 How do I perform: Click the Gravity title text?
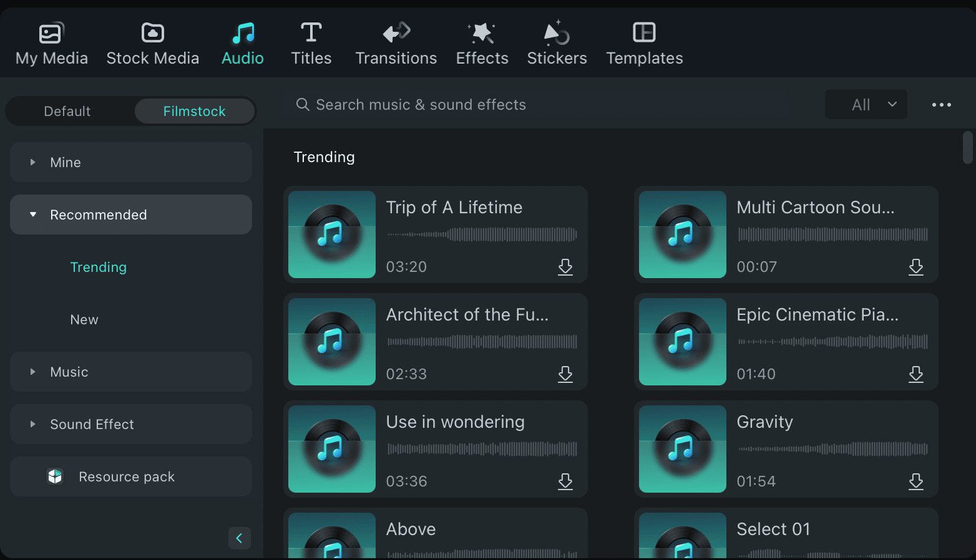point(764,422)
